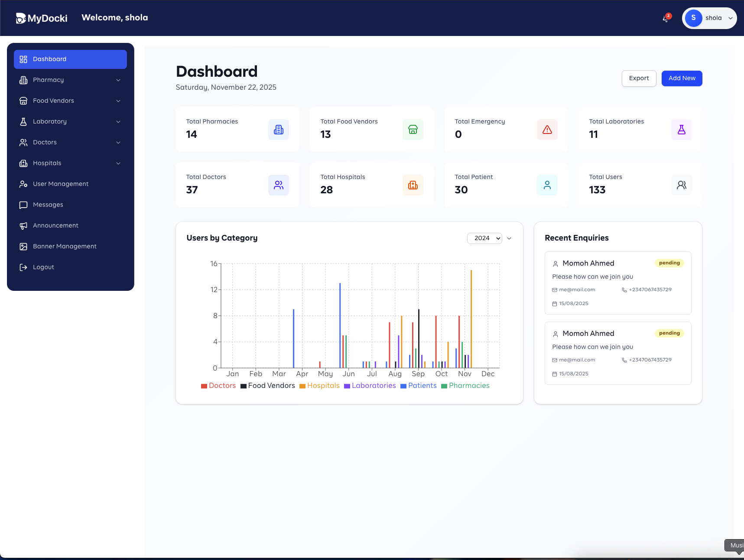Expand the Pharmacy sidebar section
744x560 pixels.
pos(118,80)
